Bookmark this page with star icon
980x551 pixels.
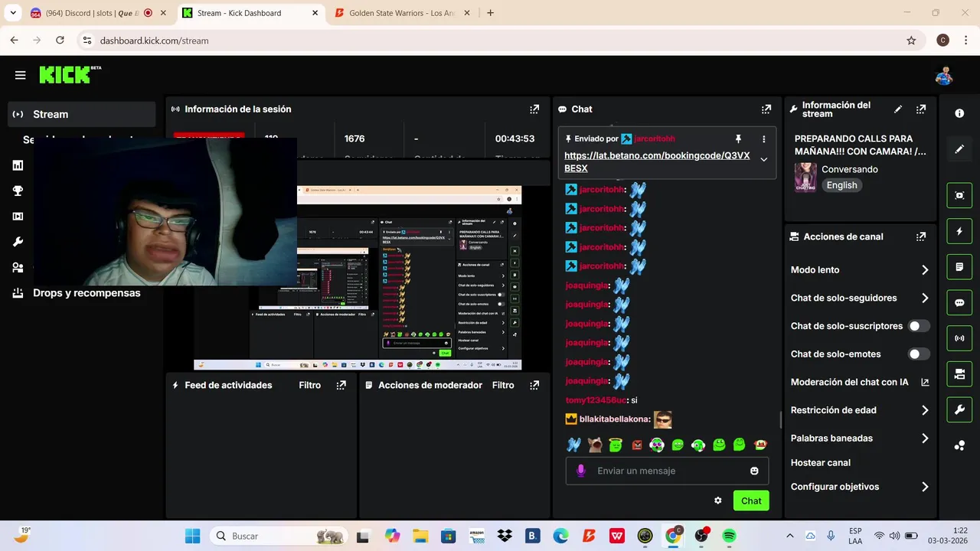tap(911, 41)
